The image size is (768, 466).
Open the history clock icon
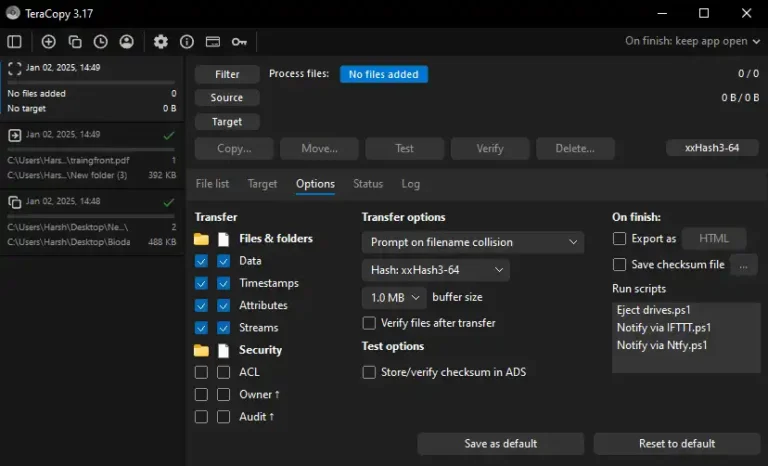pos(101,42)
